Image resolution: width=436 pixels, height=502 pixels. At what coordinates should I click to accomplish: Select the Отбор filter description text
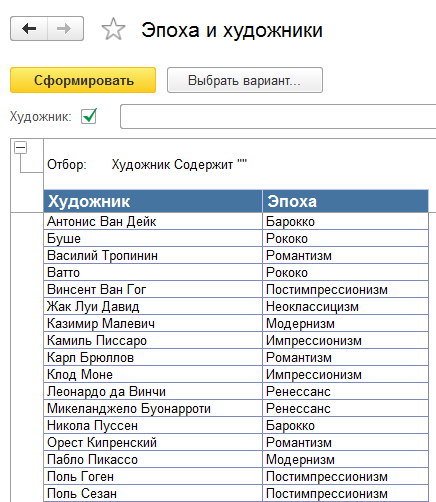click(x=147, y=165)
